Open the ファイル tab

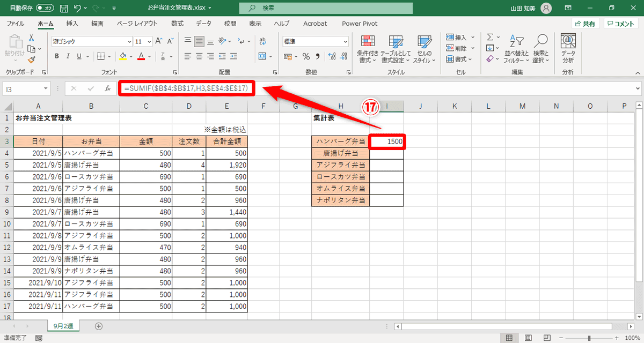coord(15,24)
